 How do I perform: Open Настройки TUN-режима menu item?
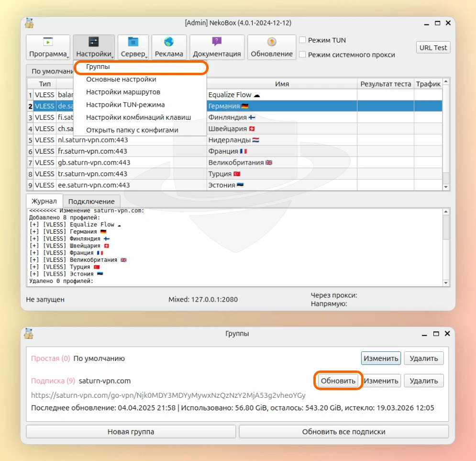coord(125,104)
